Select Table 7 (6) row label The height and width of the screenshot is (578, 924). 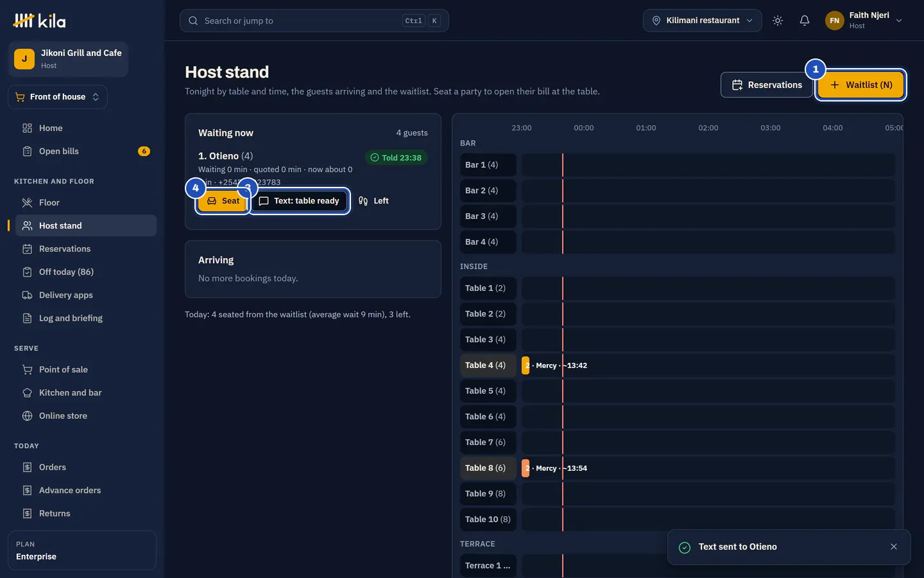coord(488,442)
